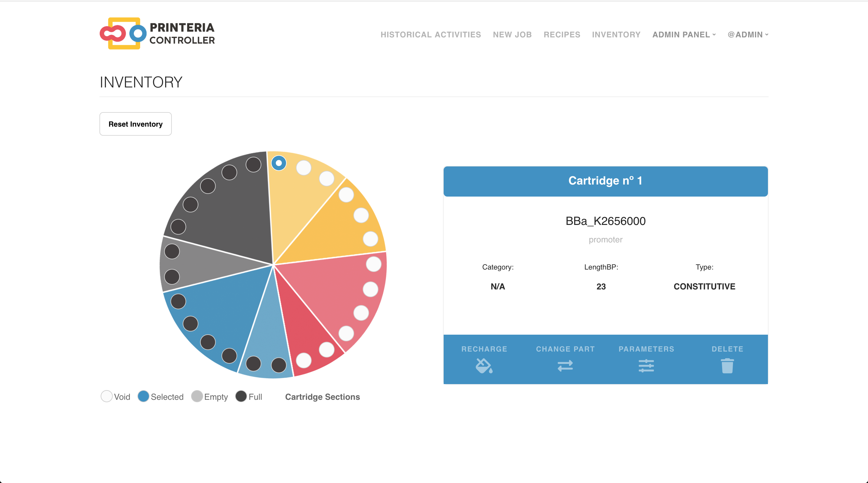Click the chevron next to Admin Panel
868x483 pixels.
point(714,34)
